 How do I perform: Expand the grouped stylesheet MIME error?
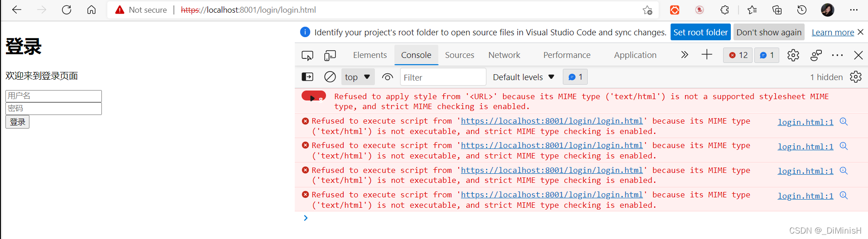313,96
